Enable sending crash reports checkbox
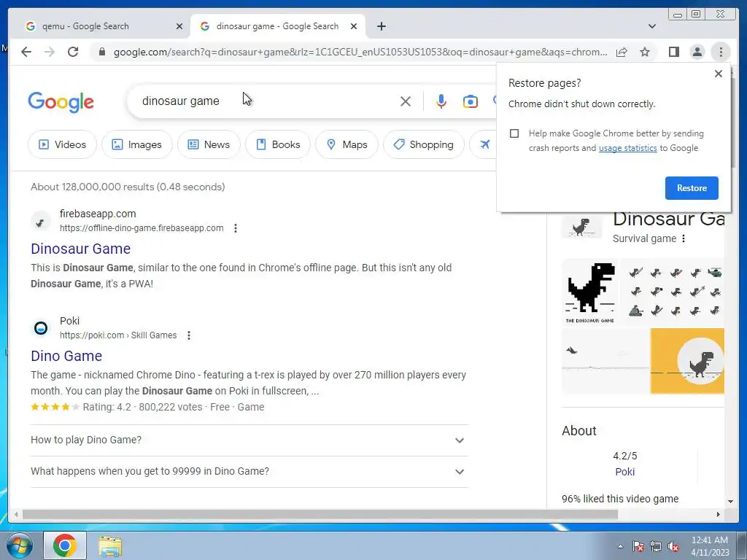This screenshot has height=560, width=747. [x=514, y=133]
